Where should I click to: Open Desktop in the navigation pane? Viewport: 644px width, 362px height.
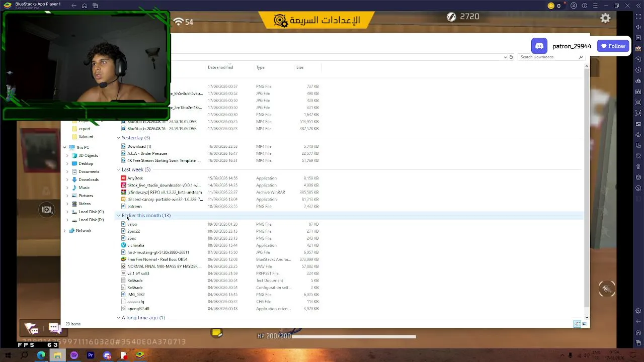click(x=86, y=163)
